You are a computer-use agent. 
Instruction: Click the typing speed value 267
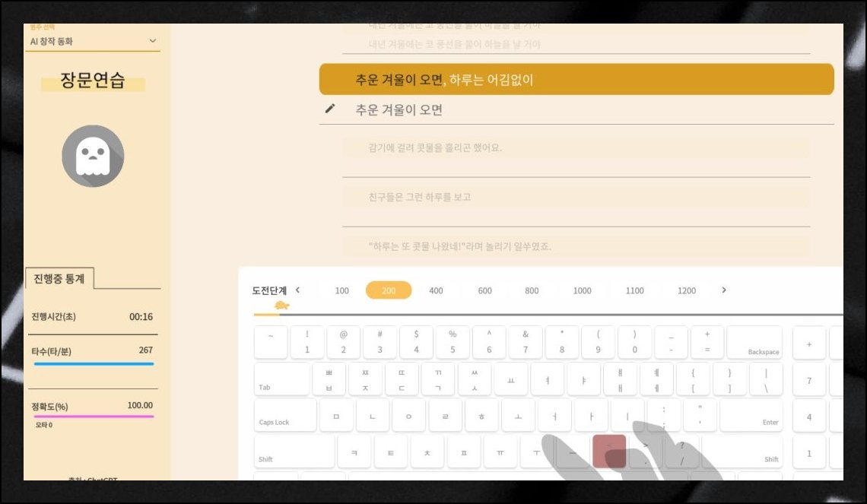pyautogui.click(x=146, y=350)
